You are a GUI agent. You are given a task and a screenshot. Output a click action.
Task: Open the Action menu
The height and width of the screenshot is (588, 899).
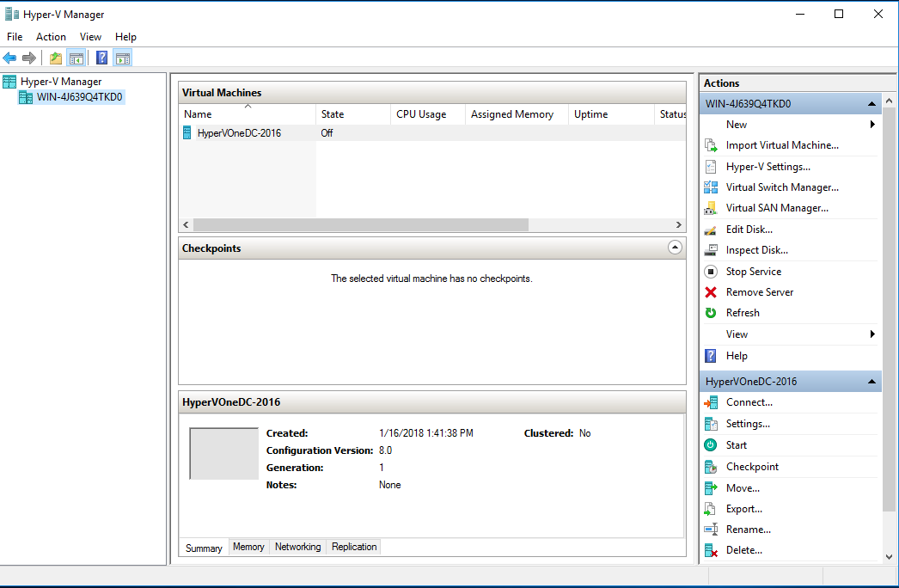tap(51, 37)
